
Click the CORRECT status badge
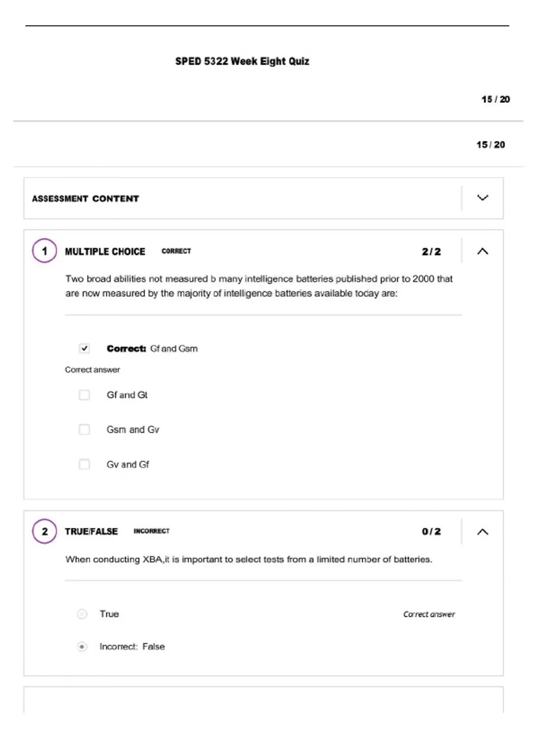coord(176,251)
